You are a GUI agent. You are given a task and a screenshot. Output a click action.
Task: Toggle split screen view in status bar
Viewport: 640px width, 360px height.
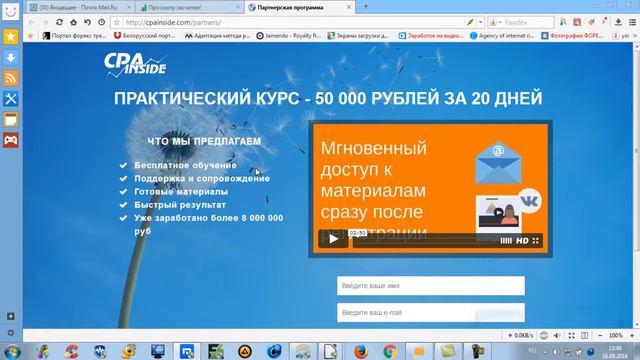coord(584,336)
